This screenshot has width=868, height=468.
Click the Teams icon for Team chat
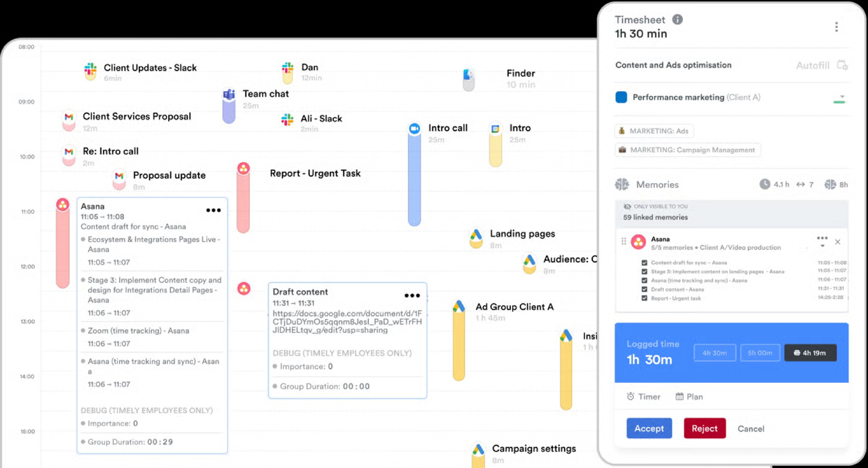[x=229, y=94]
